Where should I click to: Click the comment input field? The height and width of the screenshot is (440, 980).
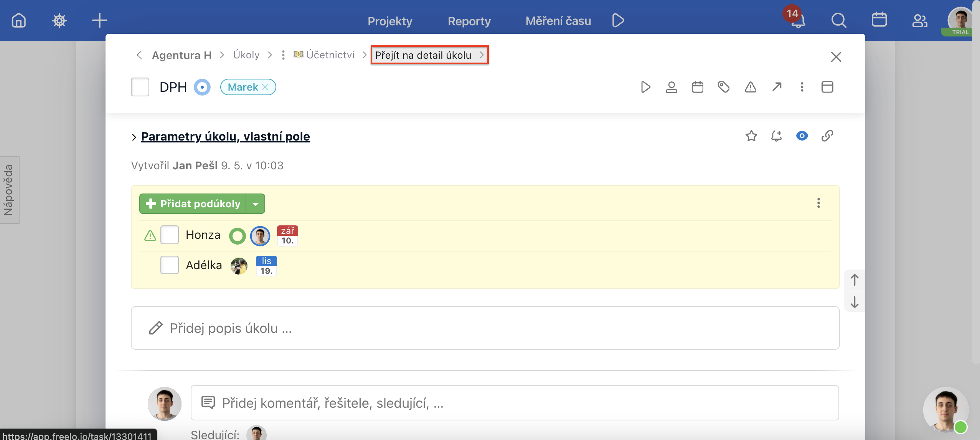tap(515, 403)
